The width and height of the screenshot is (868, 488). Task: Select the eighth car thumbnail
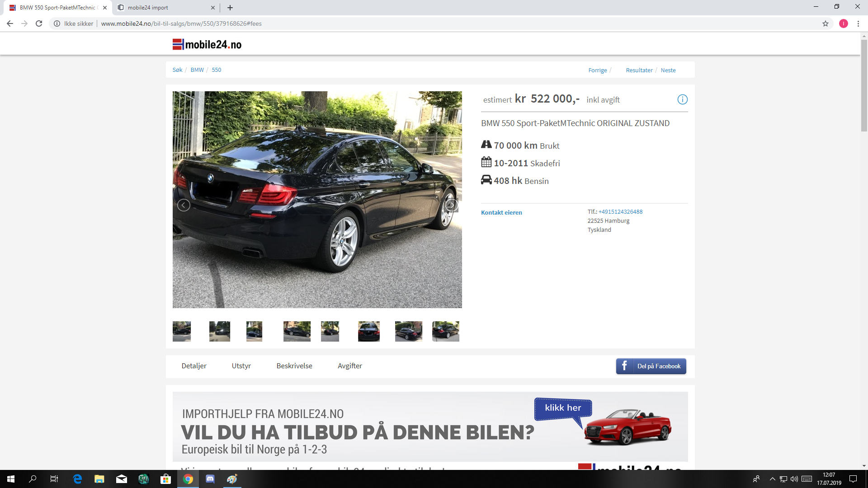[x=446, y=331]
